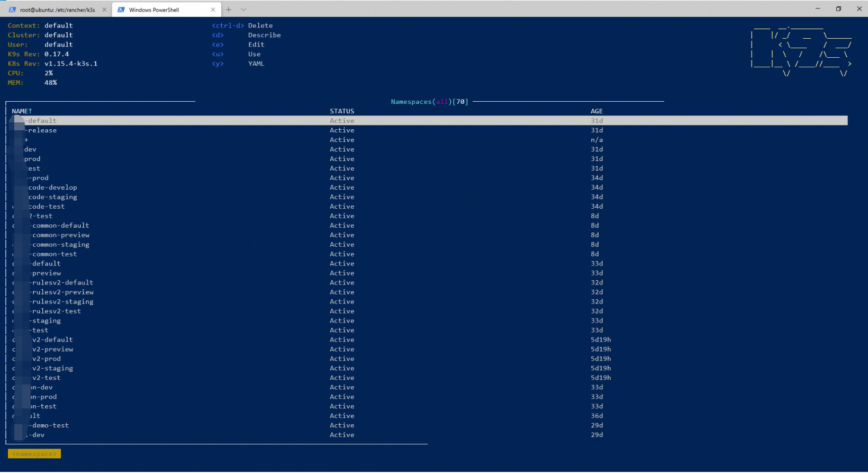Screen dimensions: 868x473
Task: Select the n-test namespace row
Action: (429, 407)
